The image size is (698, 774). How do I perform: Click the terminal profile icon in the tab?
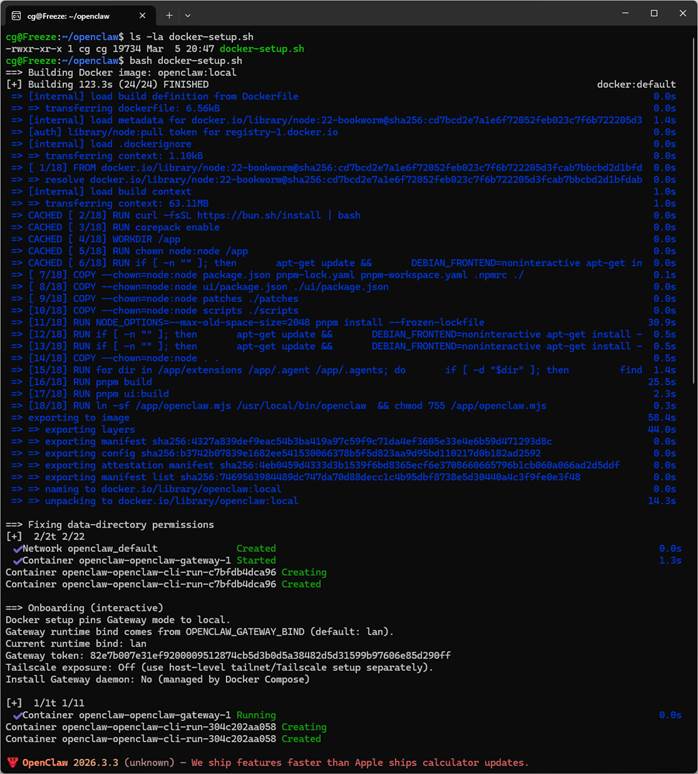[17, 15]
